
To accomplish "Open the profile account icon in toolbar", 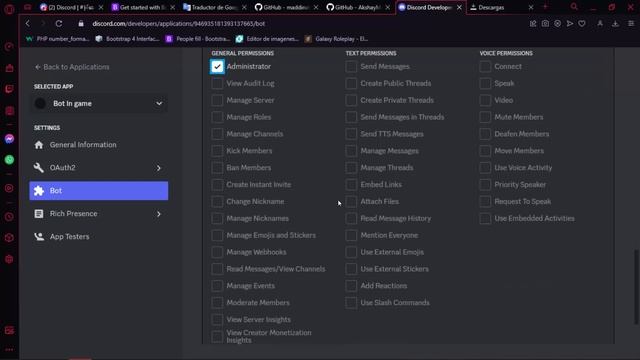I will [x=600, y=24].
